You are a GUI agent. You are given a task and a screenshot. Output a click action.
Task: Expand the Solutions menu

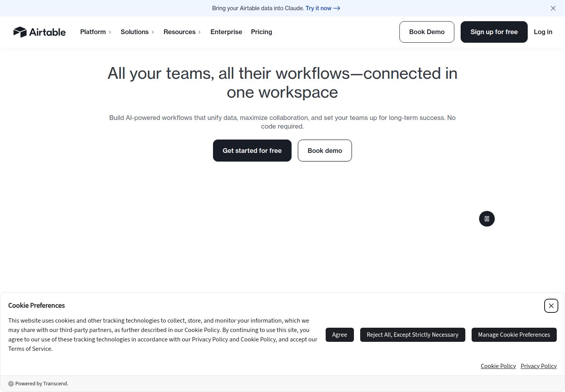click(x=137, y=32)
